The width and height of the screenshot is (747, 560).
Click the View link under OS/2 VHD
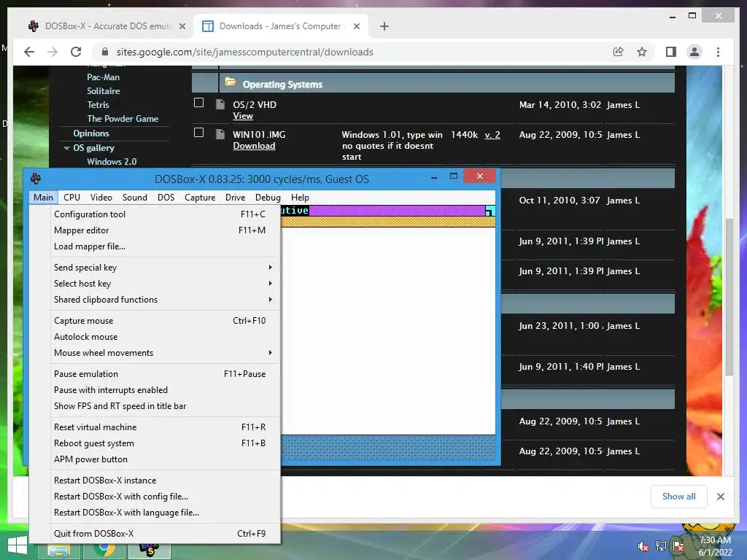(x=243, y=116)
